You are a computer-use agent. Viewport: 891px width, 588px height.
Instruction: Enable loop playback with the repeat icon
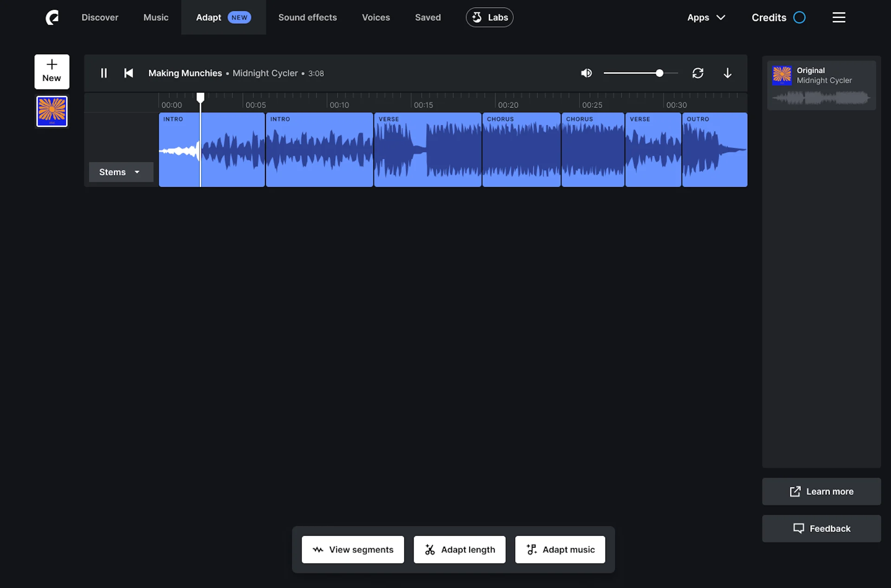tap(698, 73)
